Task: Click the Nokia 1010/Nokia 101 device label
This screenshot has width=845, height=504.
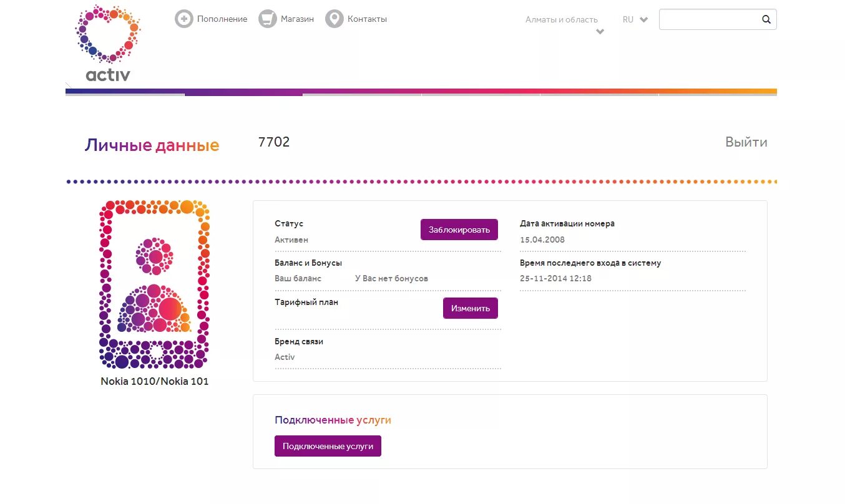Action: [x=155, y=381]
